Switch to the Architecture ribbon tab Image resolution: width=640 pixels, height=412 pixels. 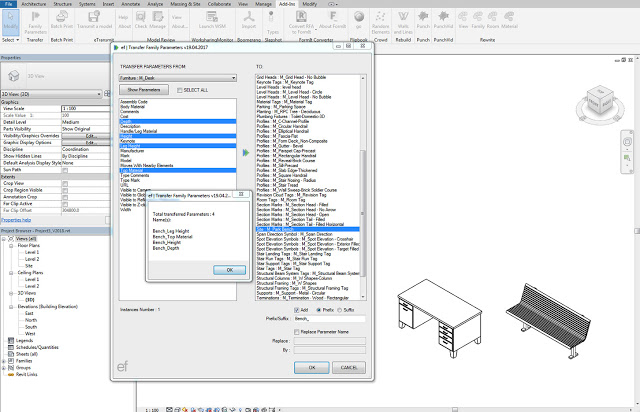click(33, 4)
